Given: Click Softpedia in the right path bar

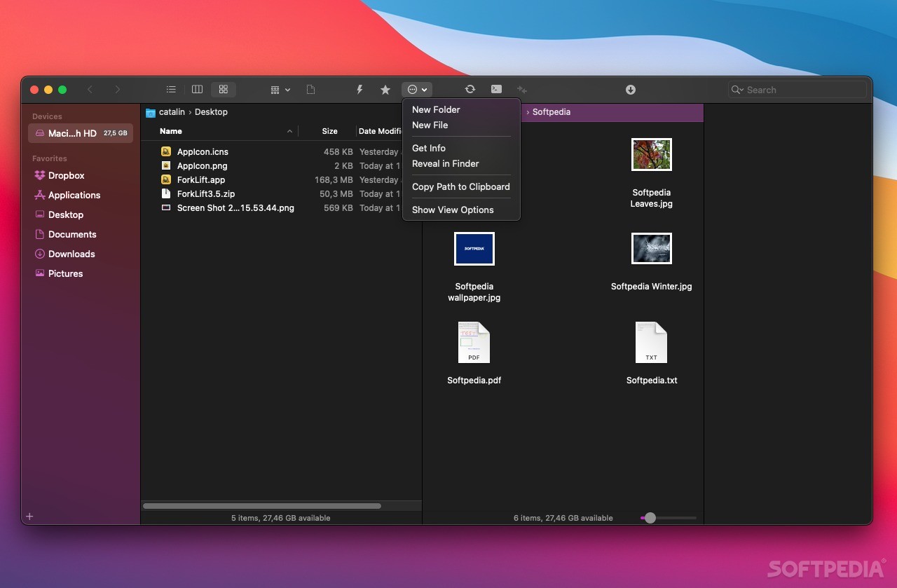Looking at the screenshot, I should (x=552, y=112).
